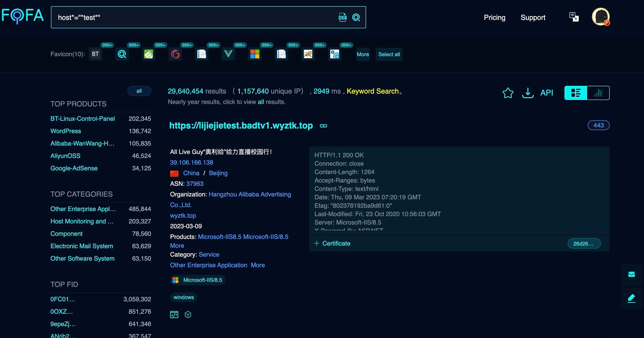
Task: Expand More products for this result
Action: click(177, 246)
